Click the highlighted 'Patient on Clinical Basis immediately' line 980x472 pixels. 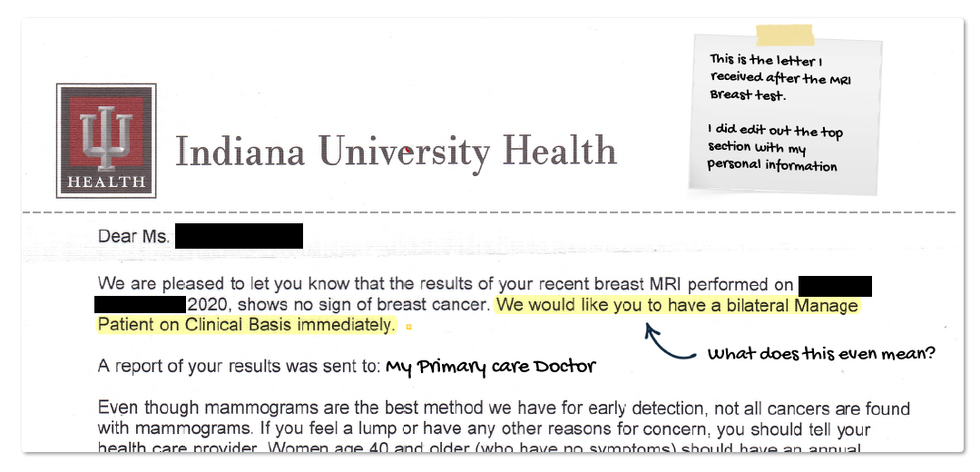click(x=247, y=325)
